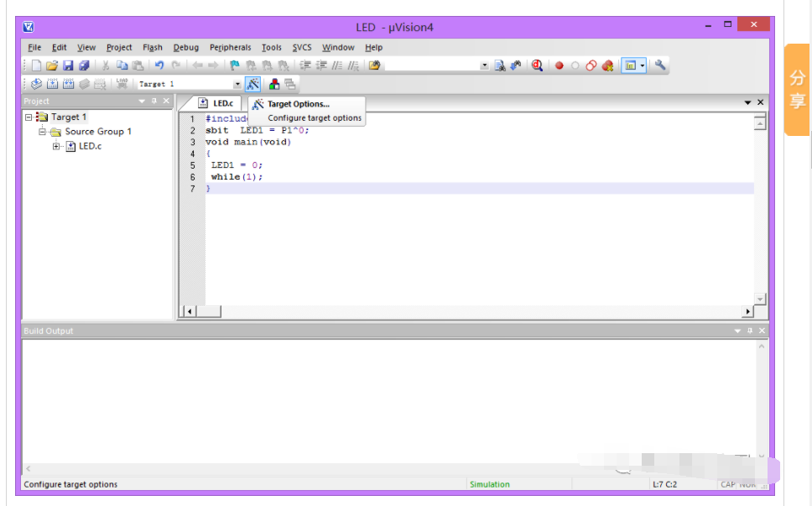Download code to flash with the LOAD icon
The image size is (812, 506).
(122, 84)
